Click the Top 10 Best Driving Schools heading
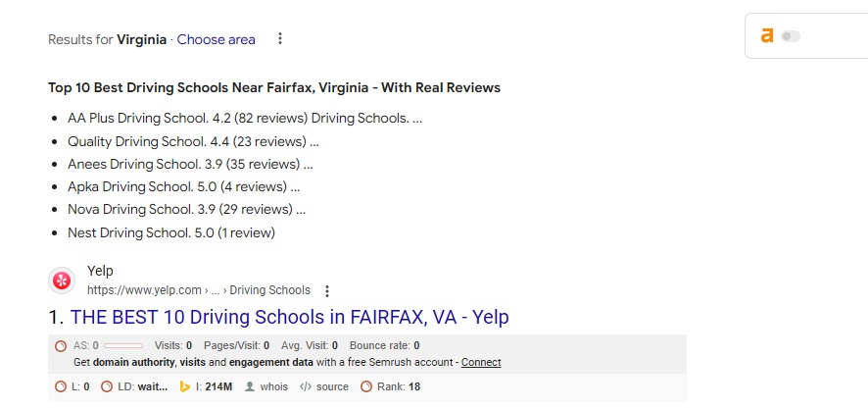Image resolution: width=868 pixels, height=409 pixels. [x=274, y=88]
